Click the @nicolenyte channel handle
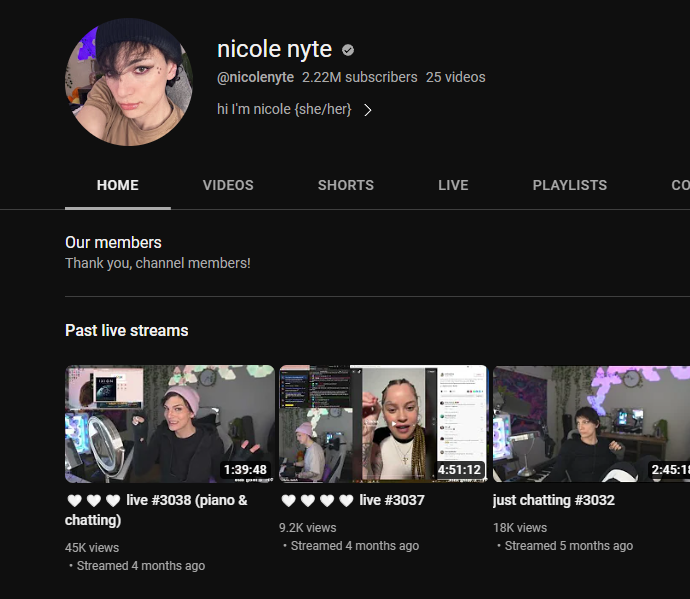Image resolution: width=690 pixels, height=599 pixels. (x=255, y=77)
